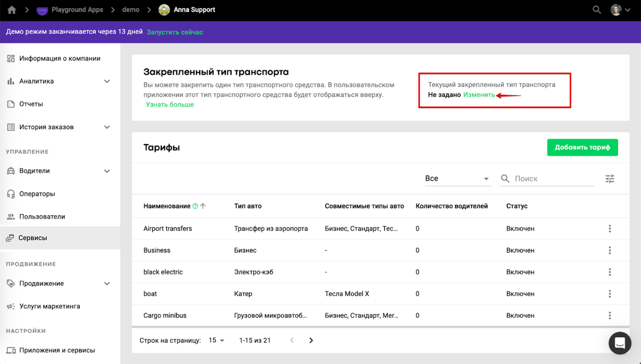Open the chat support bubble icon
The image size is (641, 364).
tap(619, 343)
